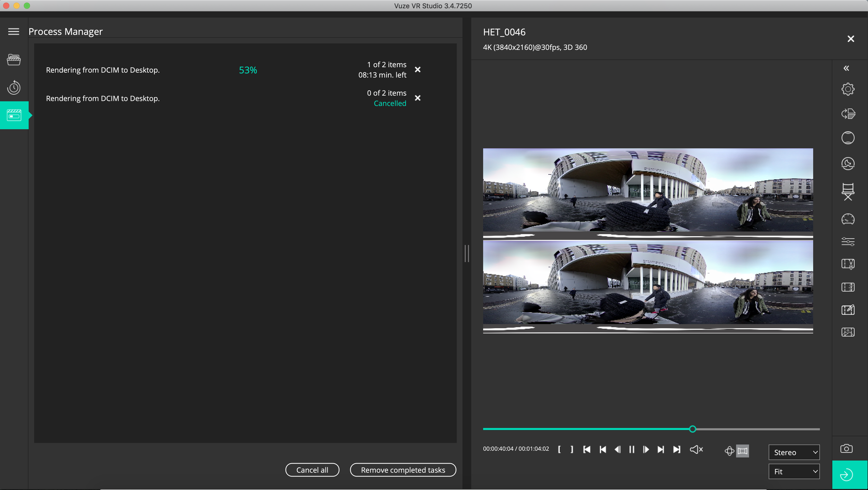Open the Fit zoom dropdown
This screenshot has height=490, width=868.
tap(794, 471)
